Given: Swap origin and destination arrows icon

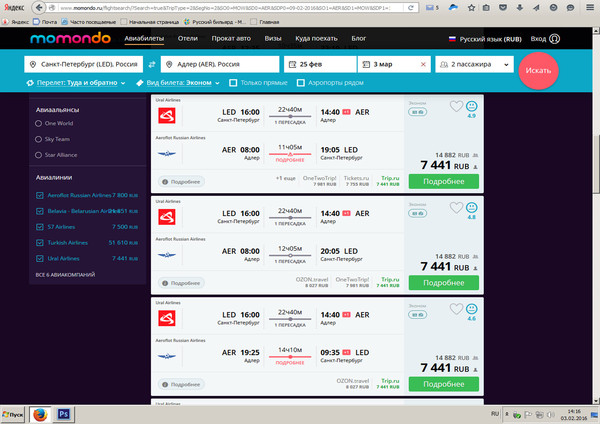Looking at the screenshot, I should pyautogui.click(x=152, y=64).
